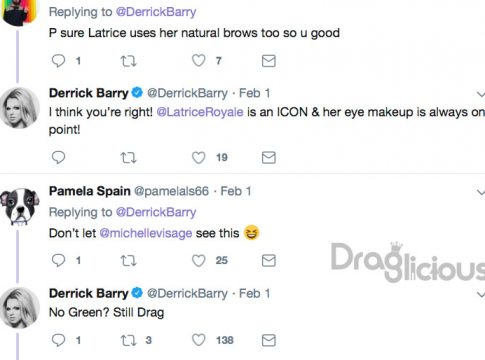Retweet the Latrice natural brows reply
The height and width of the screenshot is (360, 485).
[128, 61]
